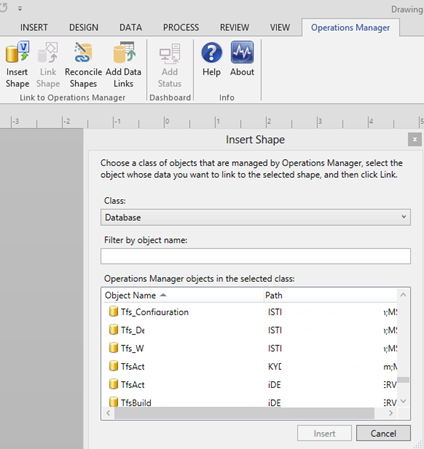Open the Reconcile Shapes tool
Screen dimensions: 424x449
(x=83, y=65)
